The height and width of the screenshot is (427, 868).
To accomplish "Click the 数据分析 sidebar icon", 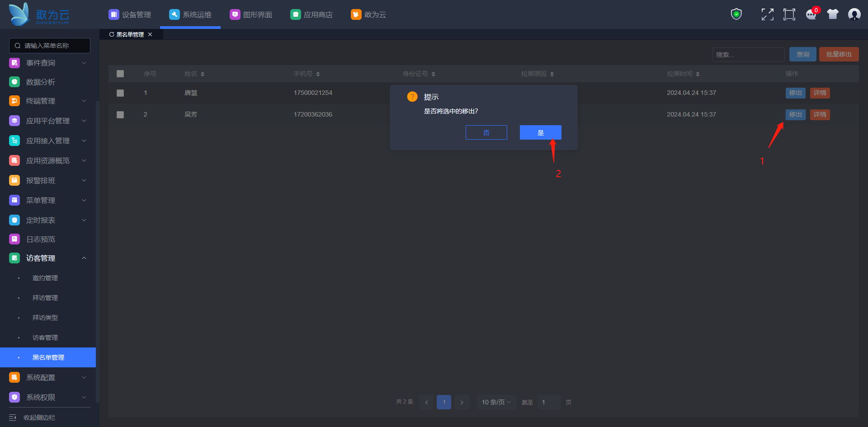I will pyautogui.click(x=14, y=82).
